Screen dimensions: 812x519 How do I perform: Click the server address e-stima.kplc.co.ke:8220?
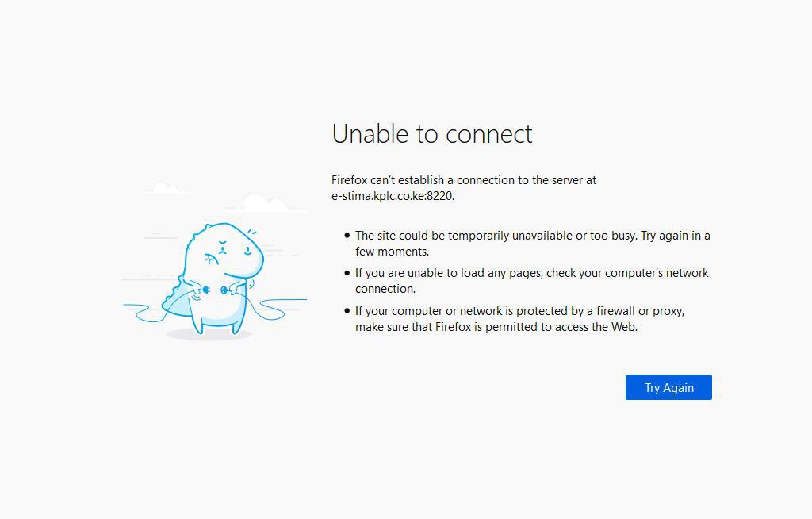(392, 196)
